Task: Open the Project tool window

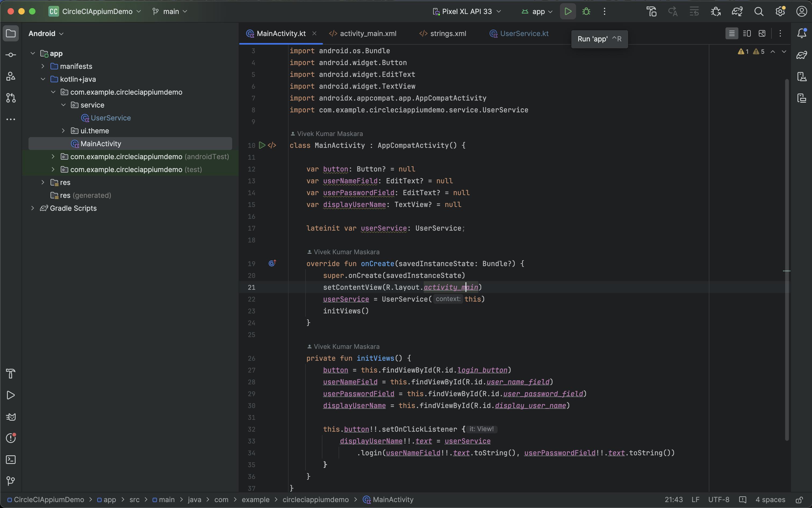Action: point(11,33)
